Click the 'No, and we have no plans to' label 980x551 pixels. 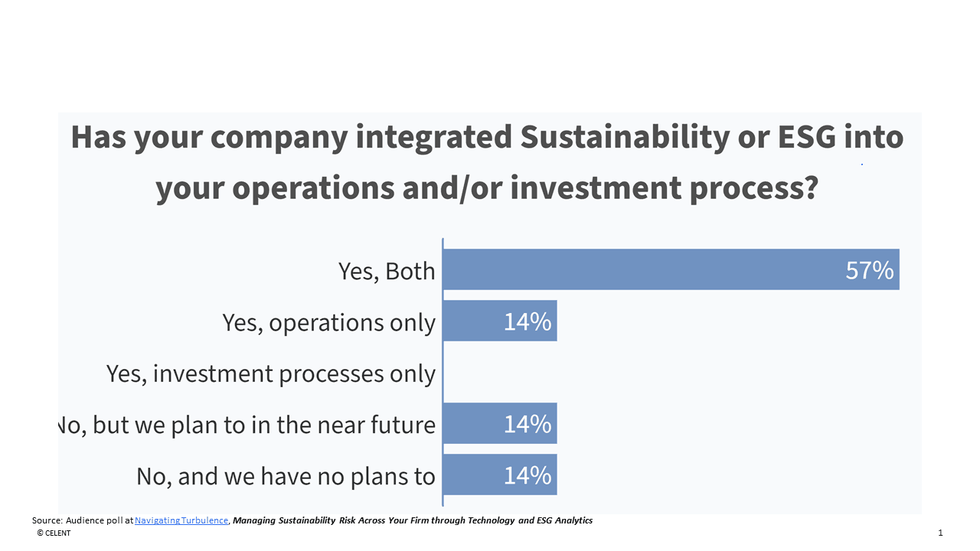tap(286, 476)
